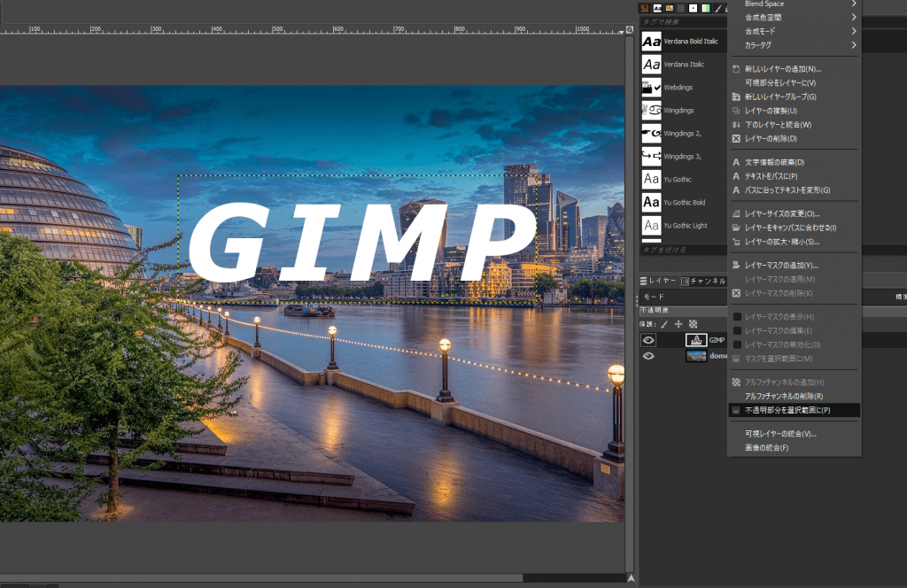The height and width of the screenshot is (588, 907).
Task: Choose the Yu Gothic Bold font
Action: pyautogui.click(x=685, y=203)
